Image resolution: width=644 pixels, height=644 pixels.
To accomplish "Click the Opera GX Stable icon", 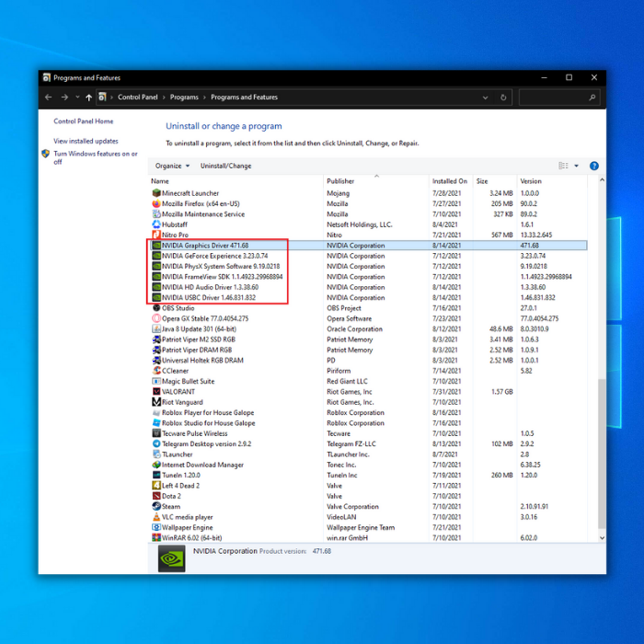I will tap(156, 318).
